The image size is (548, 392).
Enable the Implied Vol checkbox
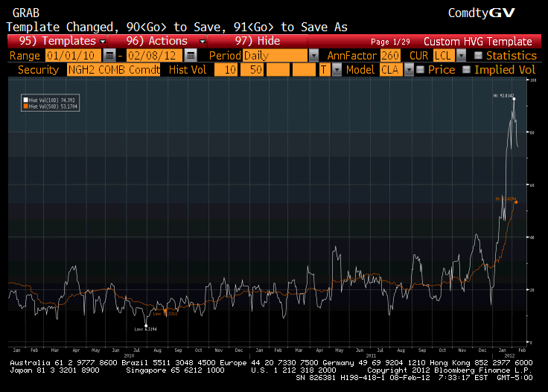[x=466, y=69]
